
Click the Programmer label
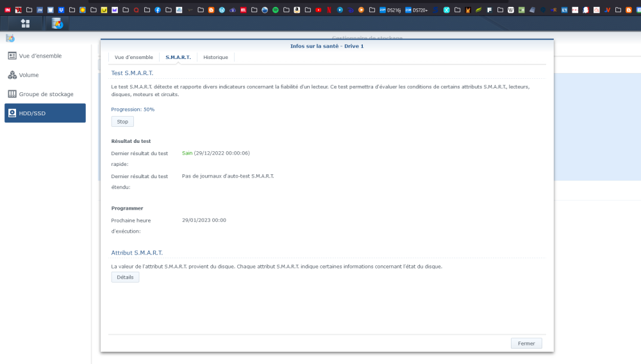127,208
